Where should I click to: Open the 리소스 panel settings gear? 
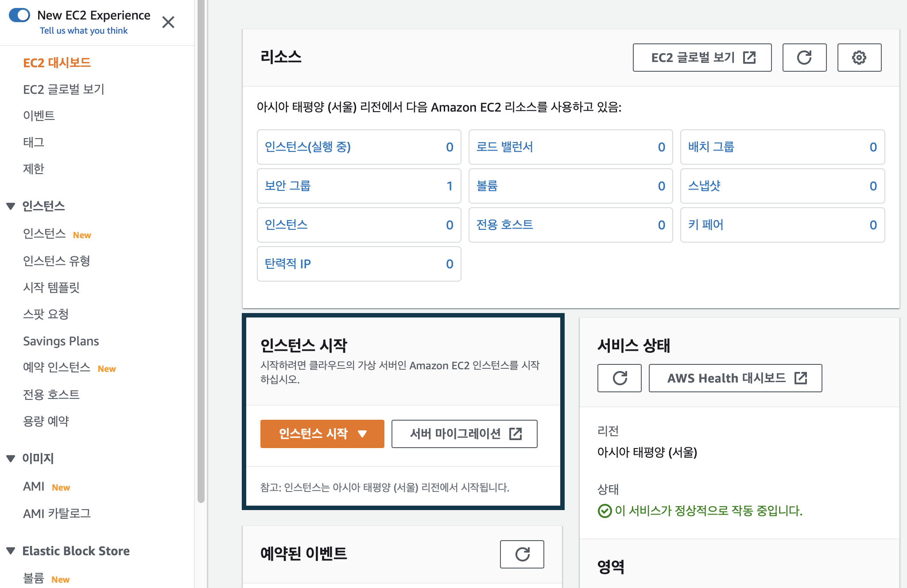[859, 58]
